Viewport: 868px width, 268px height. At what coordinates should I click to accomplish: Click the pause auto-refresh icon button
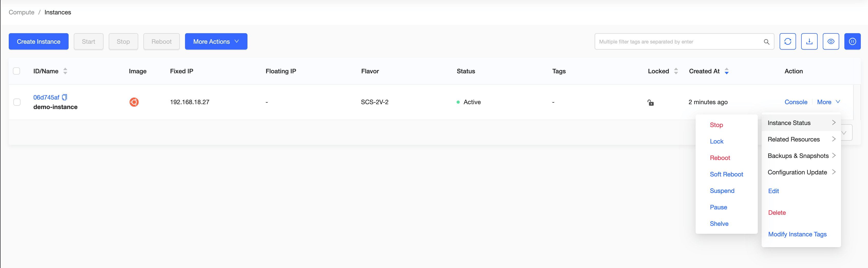852,41
